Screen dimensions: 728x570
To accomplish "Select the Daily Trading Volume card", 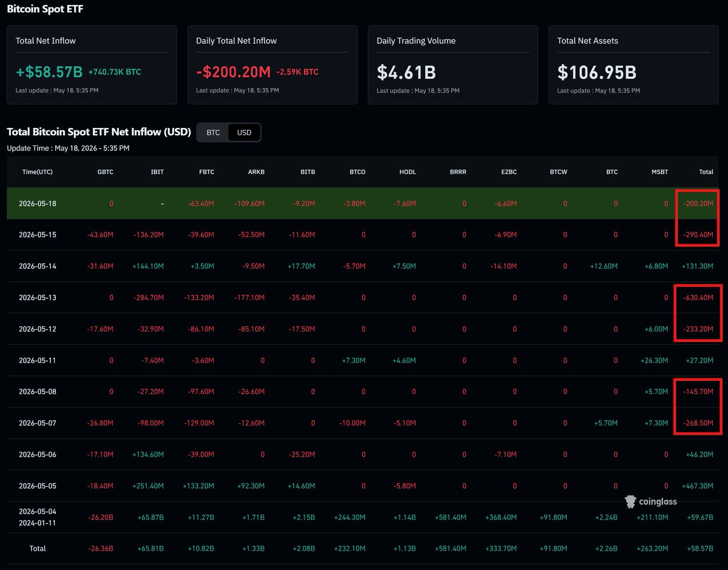I will [453, 65].
